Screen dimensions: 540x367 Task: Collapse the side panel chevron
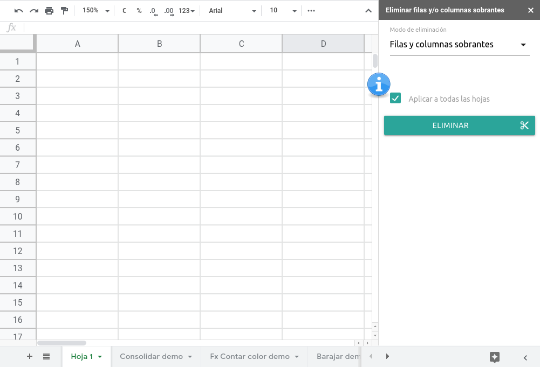pos(525,357)
